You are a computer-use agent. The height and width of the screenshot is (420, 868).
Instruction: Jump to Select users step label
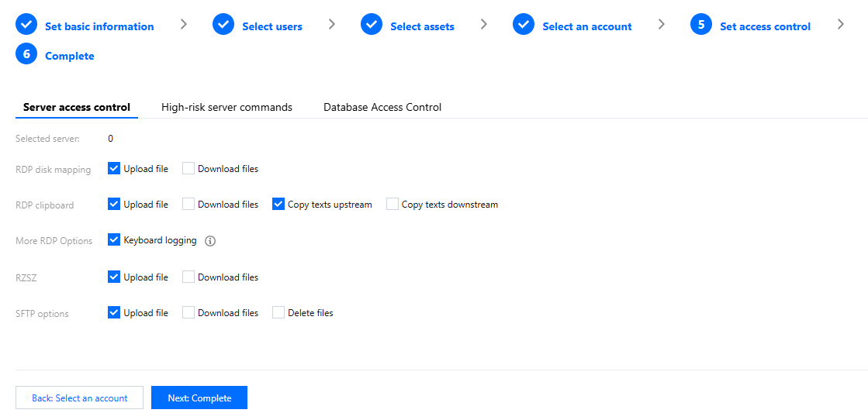tap(272, 26)
